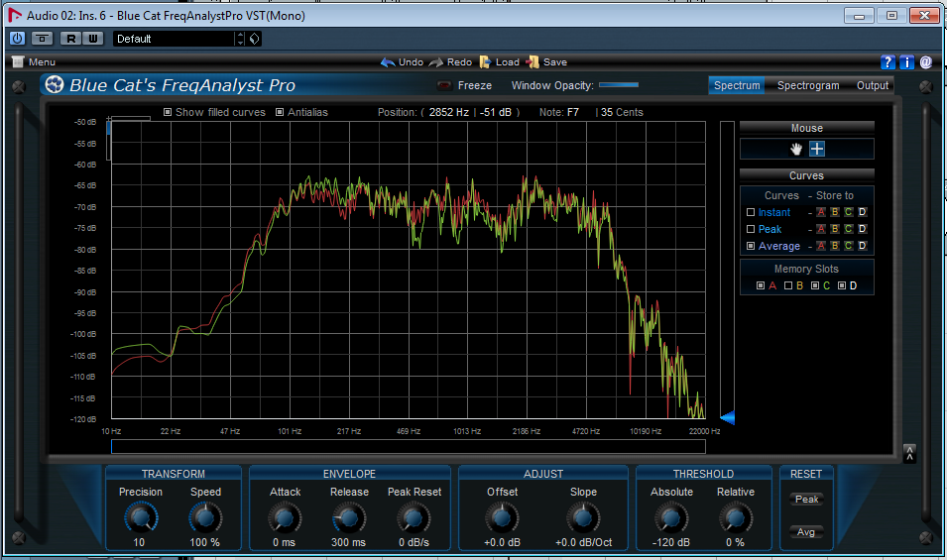Click the Relative threshold knob

[x=735, y=517]
